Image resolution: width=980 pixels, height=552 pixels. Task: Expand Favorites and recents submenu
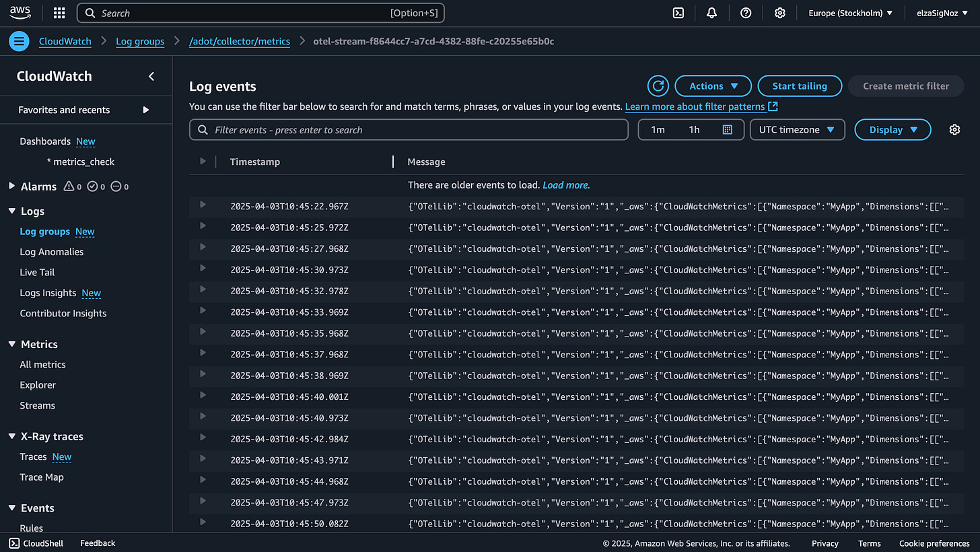tap(146, 110)
